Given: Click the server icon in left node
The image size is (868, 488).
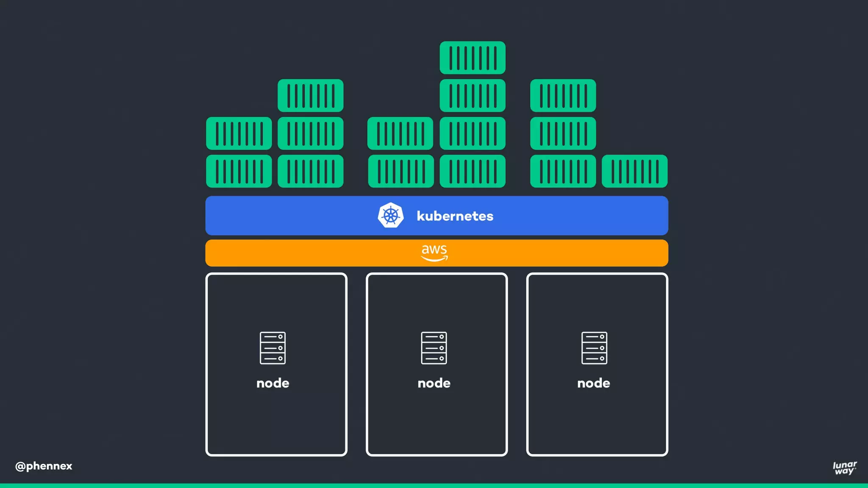Looking at the screenshot, I should pyautogui.click(x=273, y=348).
